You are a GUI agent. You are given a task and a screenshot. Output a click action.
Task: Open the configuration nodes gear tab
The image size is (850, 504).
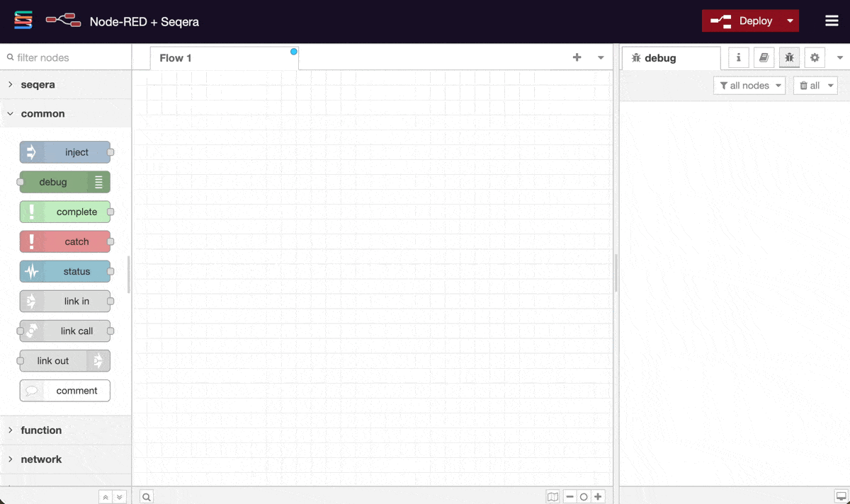pyautogui.click(x=815, y=58)
